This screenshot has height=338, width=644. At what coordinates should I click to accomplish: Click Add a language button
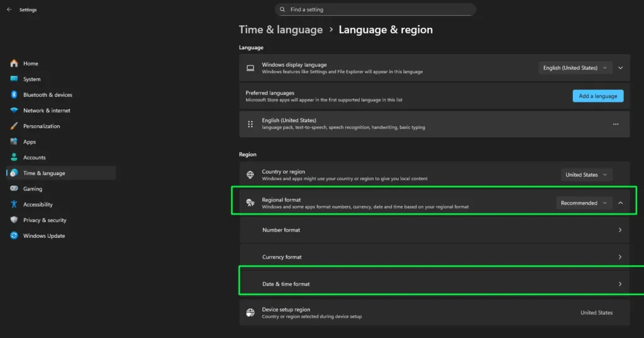(x=598, y=96)
